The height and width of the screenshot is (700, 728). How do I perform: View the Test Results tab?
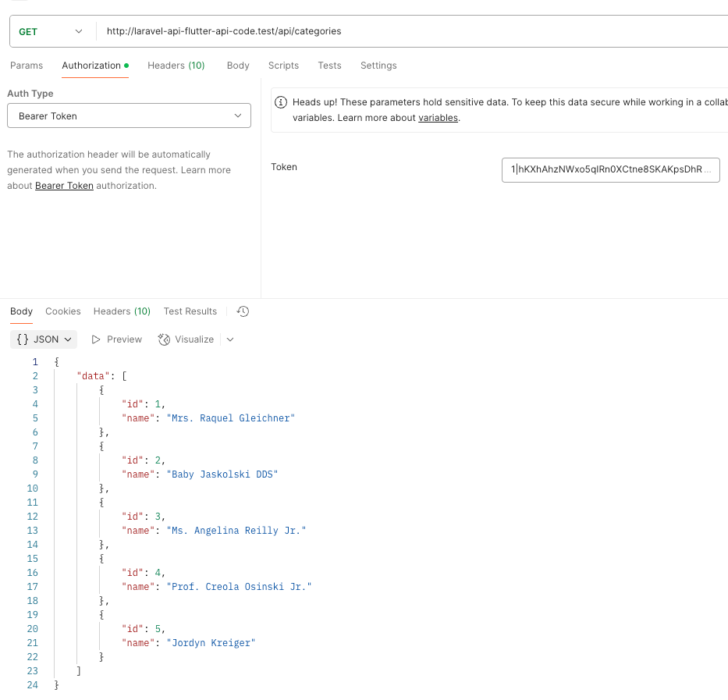[x=190, y=311]
